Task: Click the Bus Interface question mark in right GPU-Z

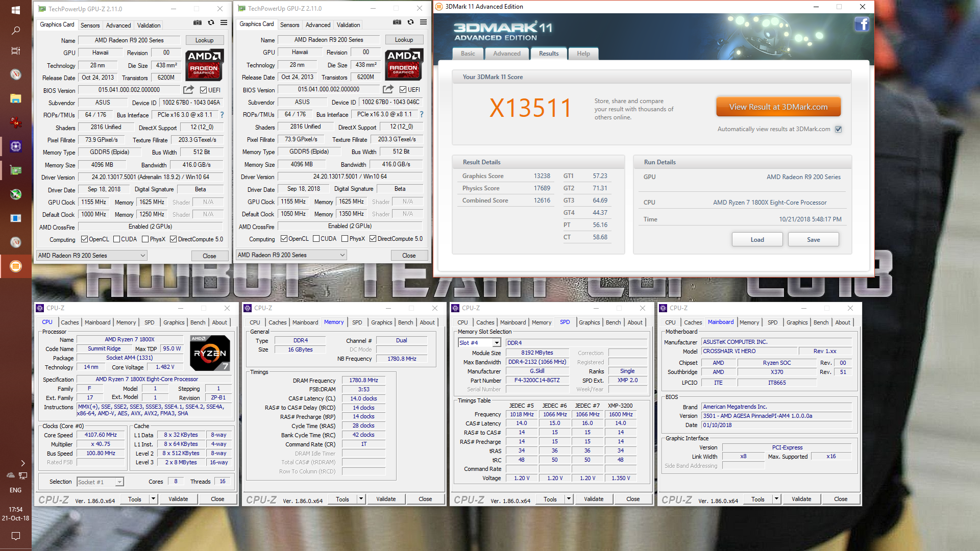Action: tap(422, 114)
